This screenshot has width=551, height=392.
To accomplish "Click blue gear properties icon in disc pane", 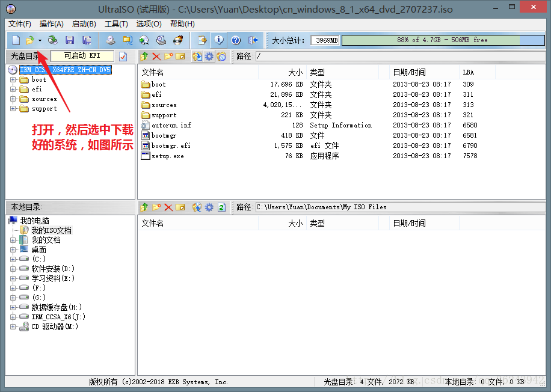I will click(209, 56).
